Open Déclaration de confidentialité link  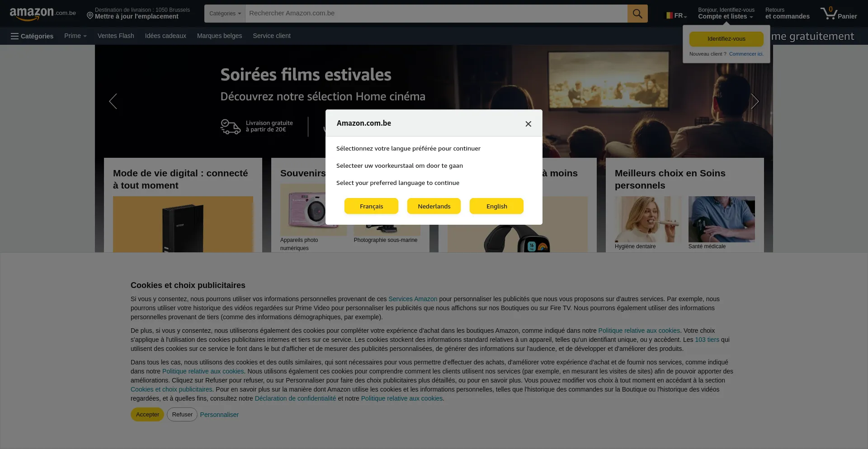coord(295,398)
